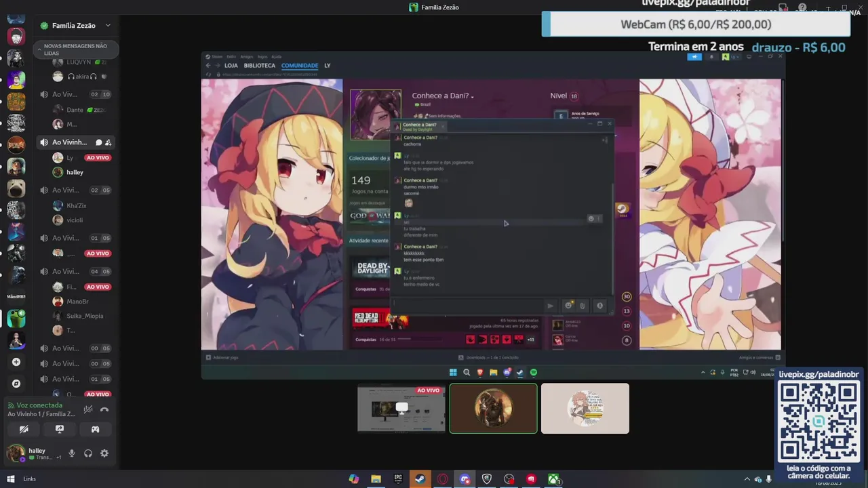Screen dimensions: 868x488
Task: Join the Ao Vivinho channel showing 04 05
Action: click(75, 271)
